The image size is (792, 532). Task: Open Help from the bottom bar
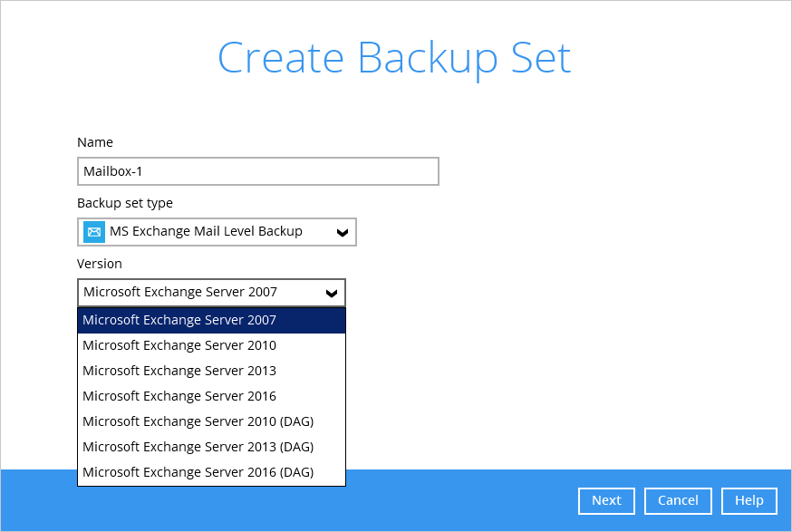point(749,500)
